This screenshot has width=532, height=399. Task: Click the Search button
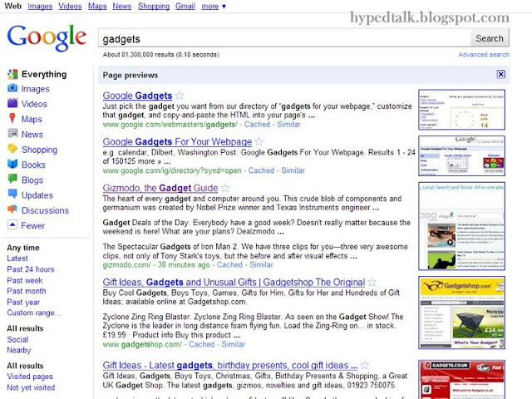(490, 38)
